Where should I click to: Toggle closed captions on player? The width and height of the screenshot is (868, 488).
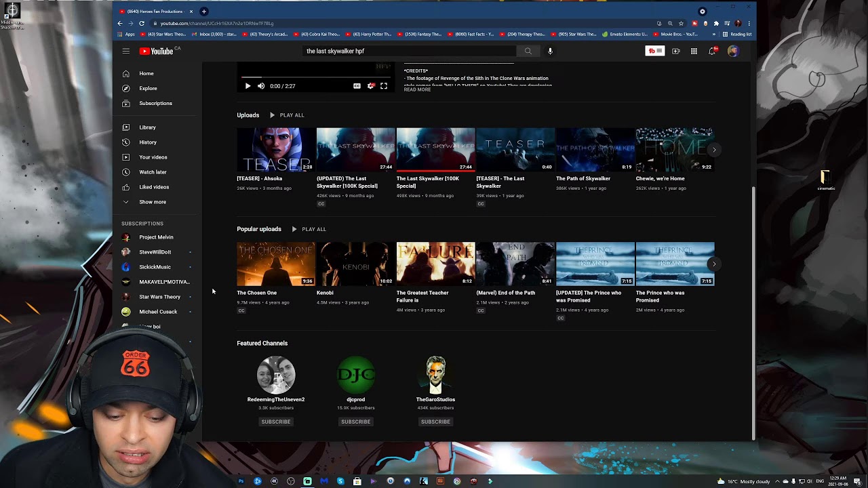tap(357, 86)
